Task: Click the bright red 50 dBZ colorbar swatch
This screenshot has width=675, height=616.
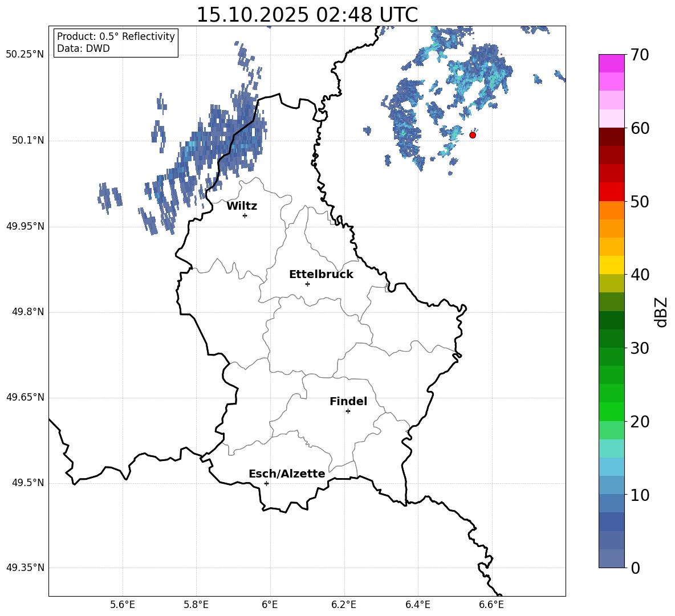Action: [612, 192]
